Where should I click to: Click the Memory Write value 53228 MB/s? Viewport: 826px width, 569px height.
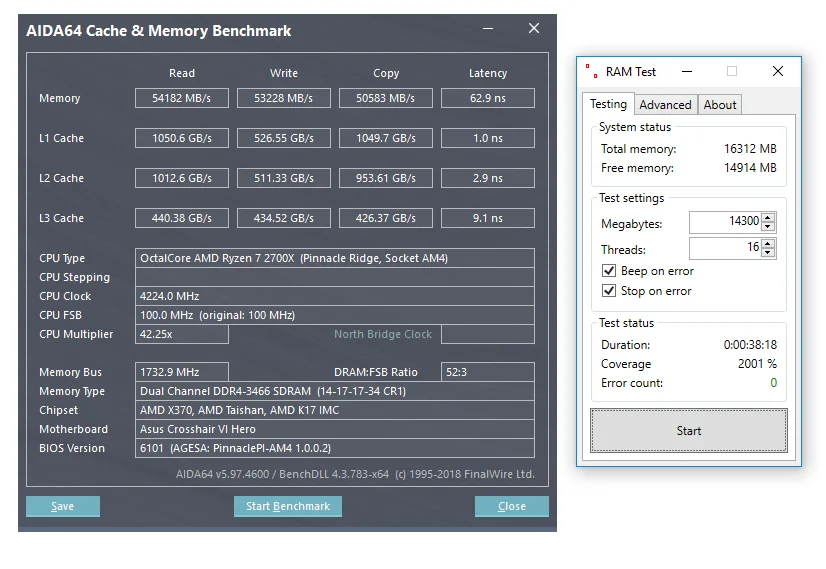pos(284,98)
